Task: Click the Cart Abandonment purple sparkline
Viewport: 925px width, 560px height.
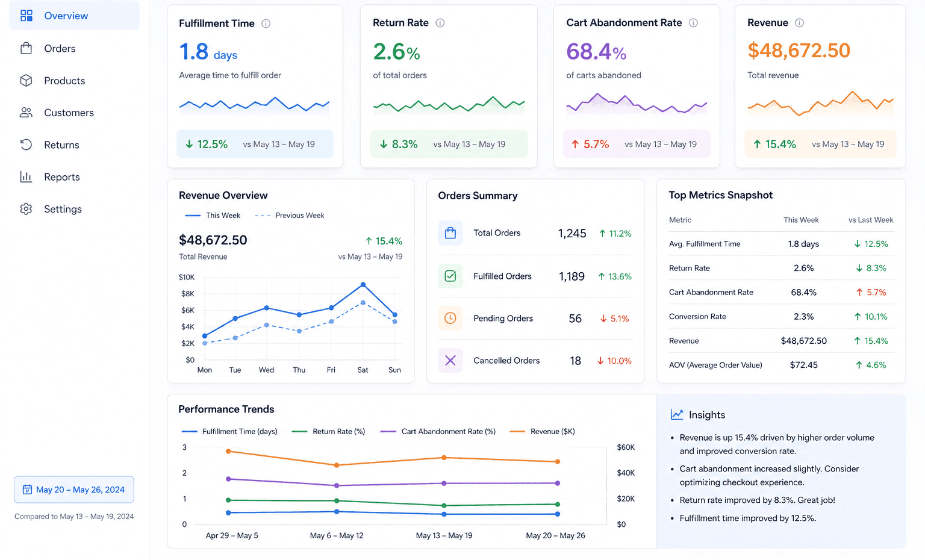Action: click(x=637, y=104)
